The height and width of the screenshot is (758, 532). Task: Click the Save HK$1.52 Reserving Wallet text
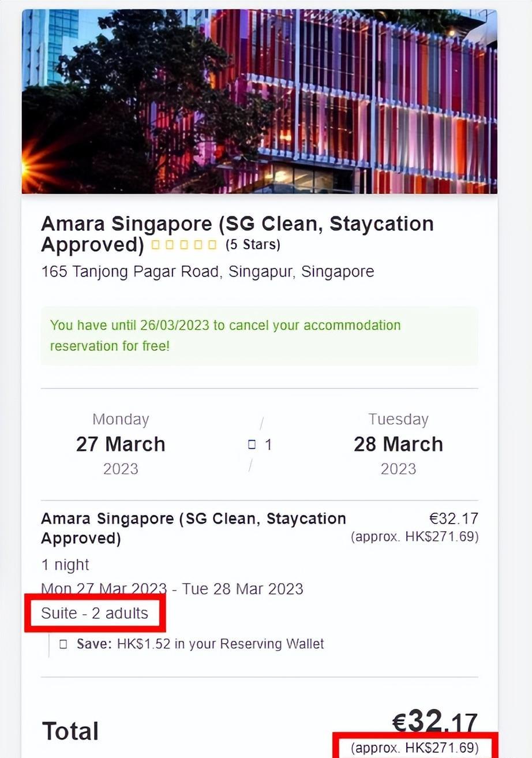click(x=200, y=644)
